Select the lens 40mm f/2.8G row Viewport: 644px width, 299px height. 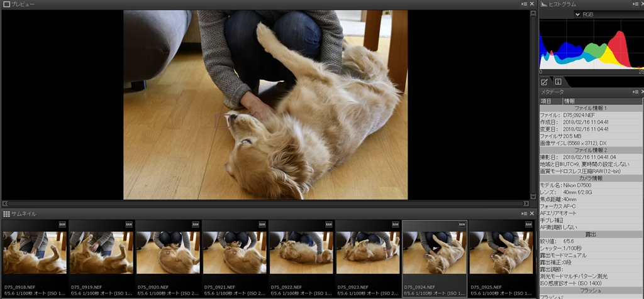[x=591, y=192]
